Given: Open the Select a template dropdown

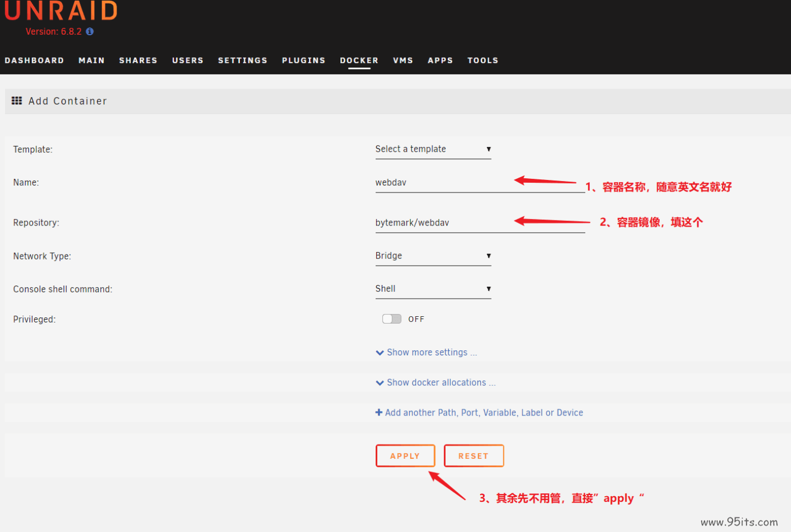Looking at the screenshot, I should (433, 149).
